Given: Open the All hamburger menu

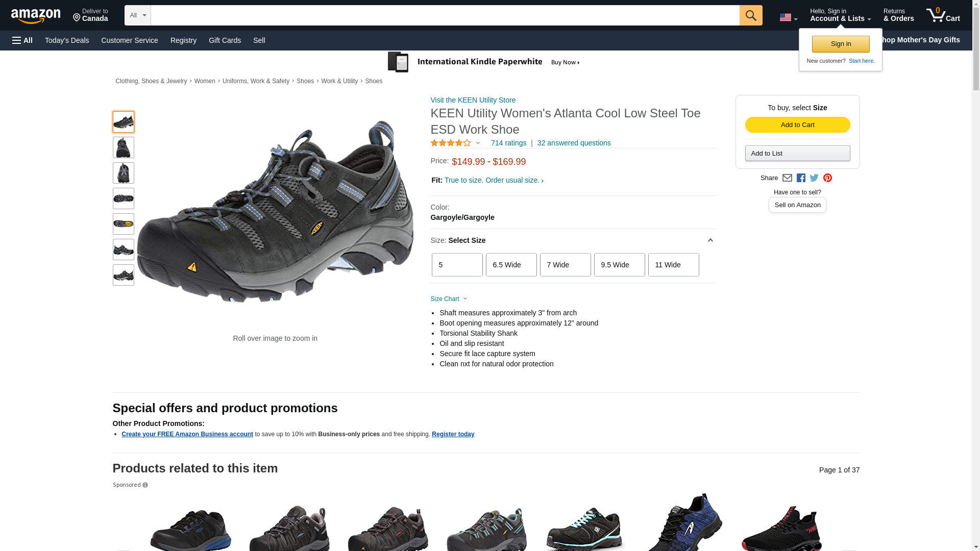Looking at the screenshot, I should [22, 40].
